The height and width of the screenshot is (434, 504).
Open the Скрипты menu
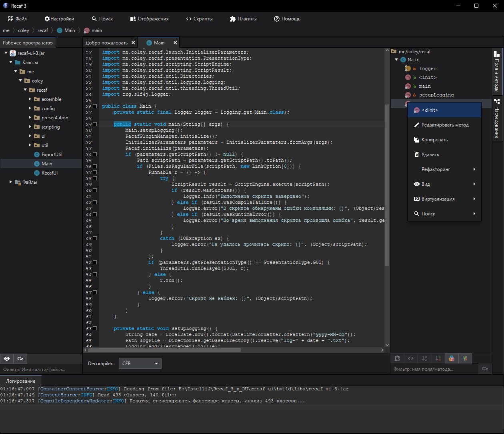(x=199, y=19)
